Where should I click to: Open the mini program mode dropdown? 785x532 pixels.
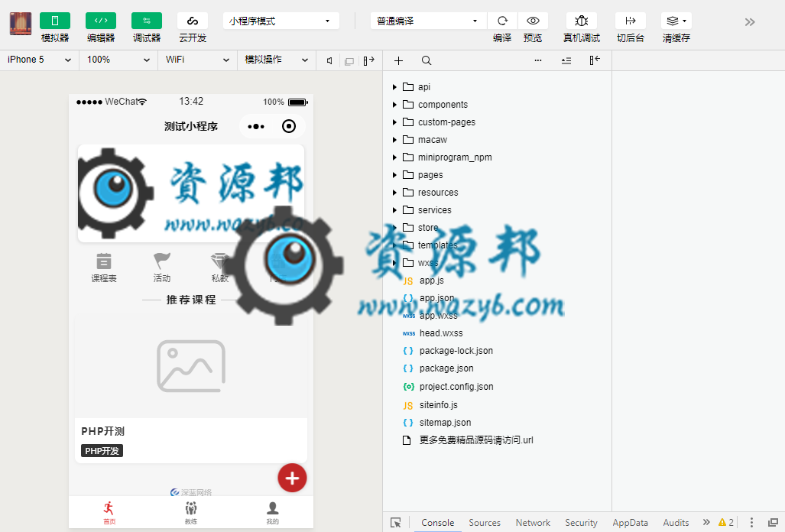point(281,21)
